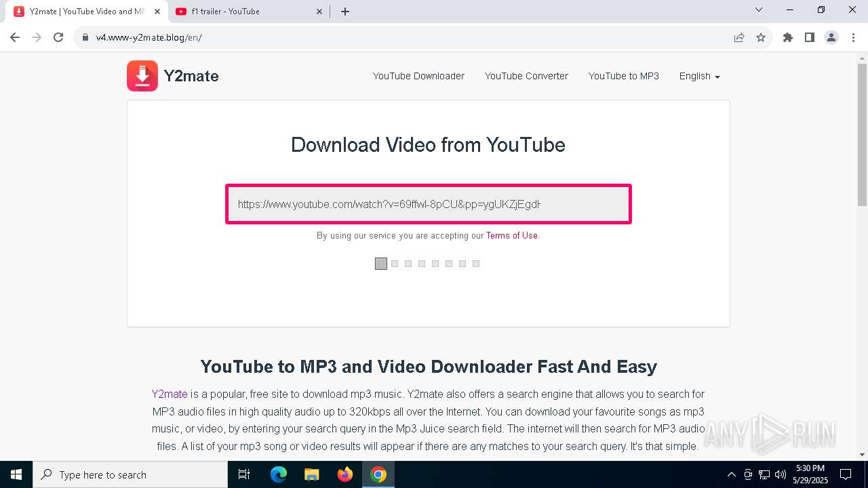Click the 'Download Video from YouTube' heading
Image resolution: width=868 pixels, height=488 pixels.
428,144
